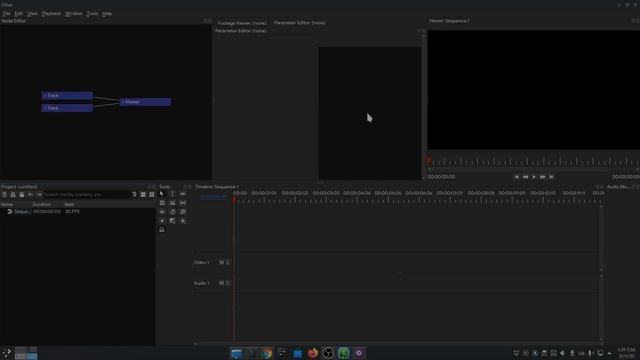Select the Slip tool
The height and width of the screenshot is (360, 640).
[x=183, y=203]
